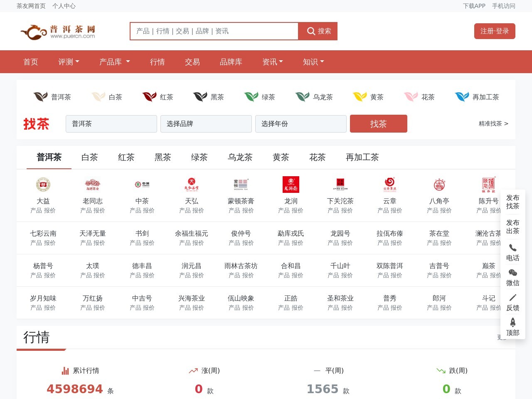Screen dimensions: 532x399
Task: Pick the 花茶 pink leaf category icon
Action: coord(411,97)
